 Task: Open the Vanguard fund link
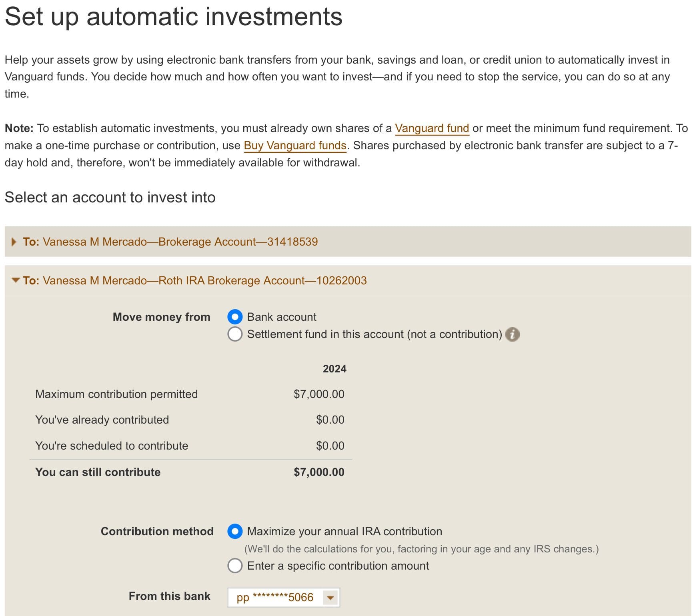[x=432, y=128]
